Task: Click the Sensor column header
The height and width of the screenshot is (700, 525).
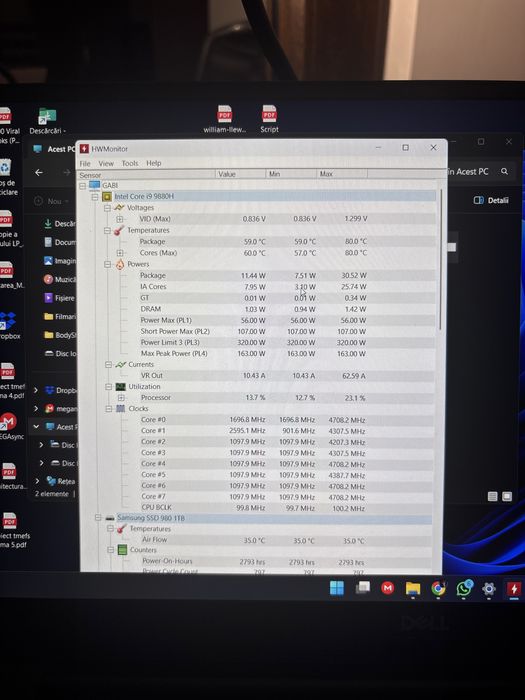Action: tap(147, 175)
